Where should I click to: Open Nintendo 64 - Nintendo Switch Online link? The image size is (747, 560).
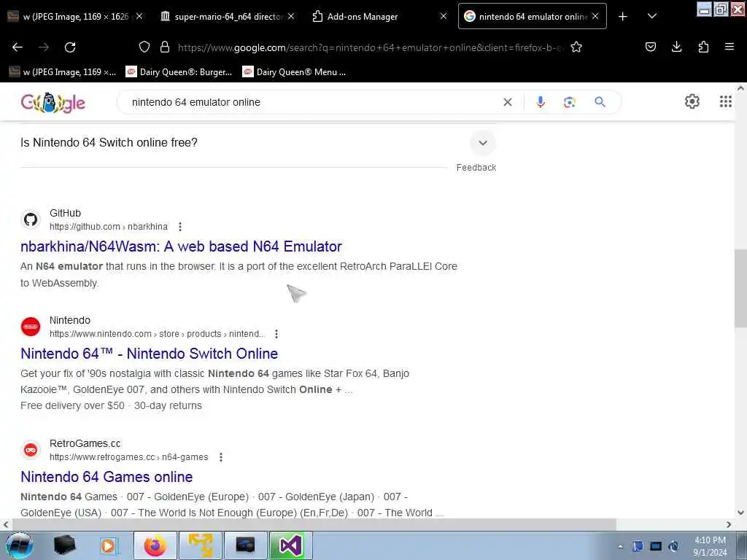coord(149,354)
